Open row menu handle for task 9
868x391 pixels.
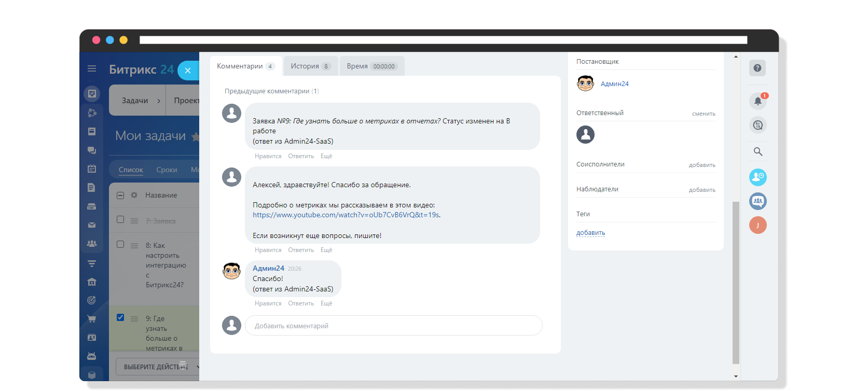pos(134,319)
